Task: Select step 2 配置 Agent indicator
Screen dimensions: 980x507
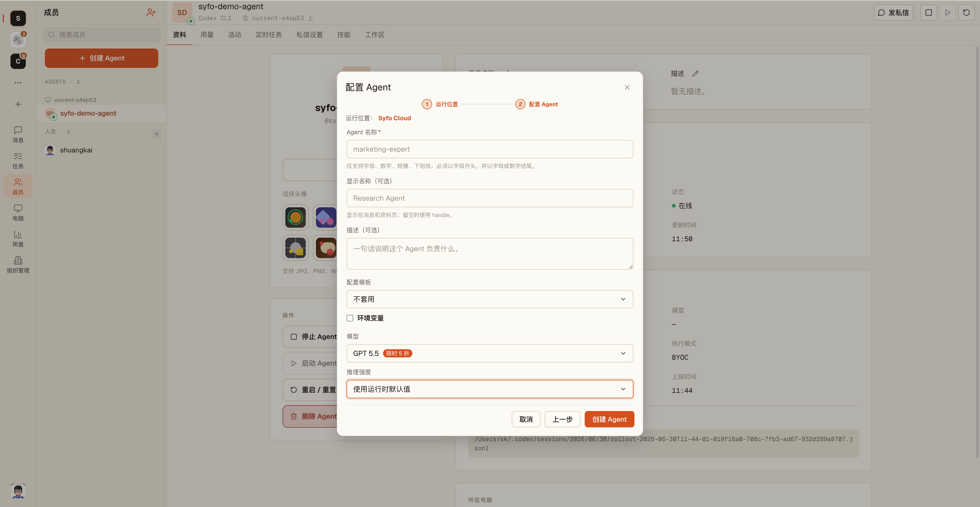Action: click(x=536, y=104)
